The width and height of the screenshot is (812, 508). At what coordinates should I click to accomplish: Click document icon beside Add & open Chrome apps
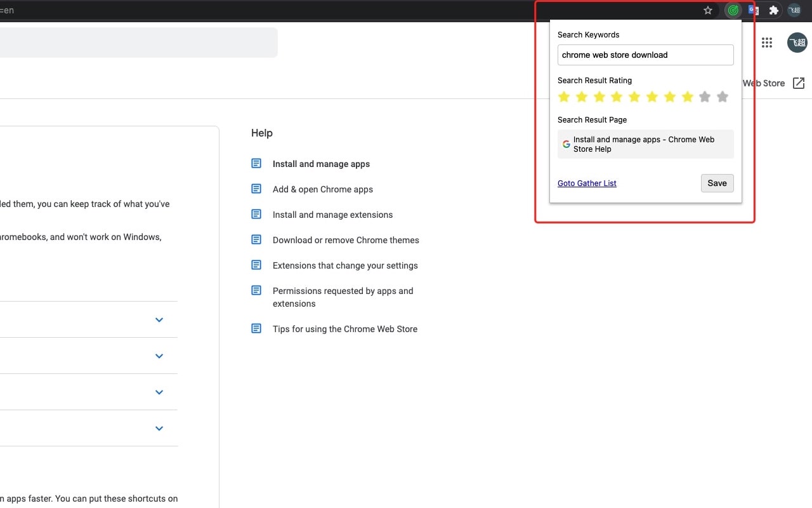point(256,189)
